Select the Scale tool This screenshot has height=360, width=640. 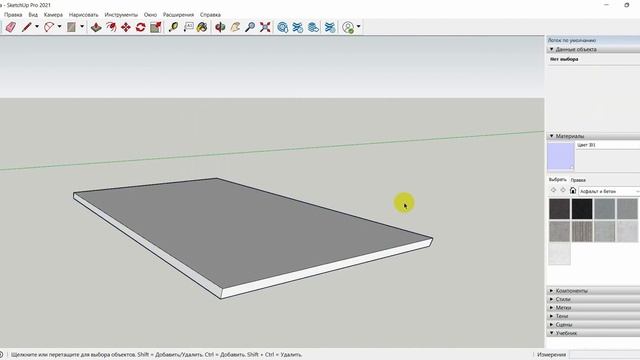(x=156, y=27)
